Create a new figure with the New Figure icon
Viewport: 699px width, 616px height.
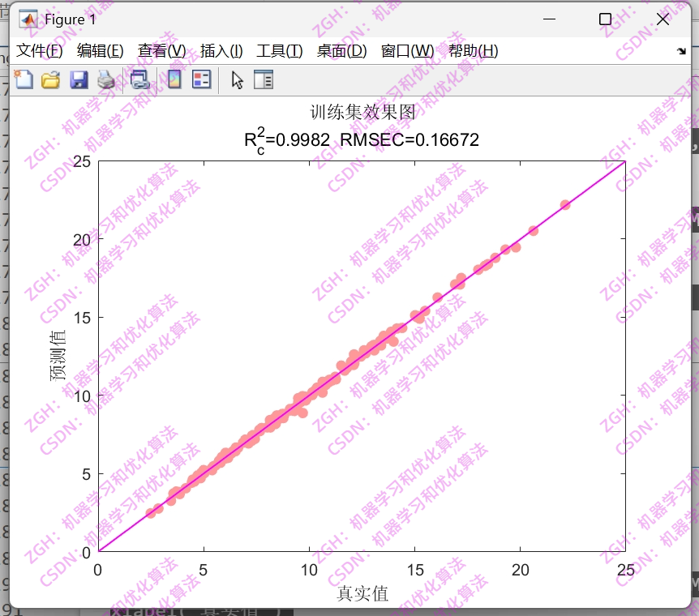[24, 79]
